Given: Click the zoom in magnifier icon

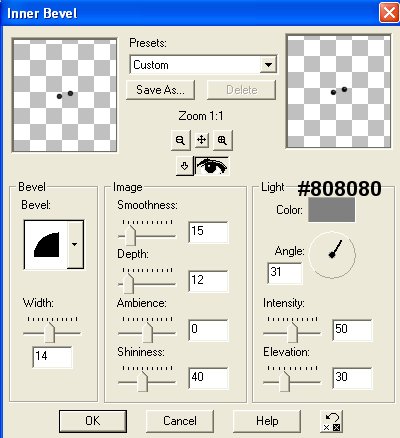Looking at the screenshot, I should (x=222, y=140).
